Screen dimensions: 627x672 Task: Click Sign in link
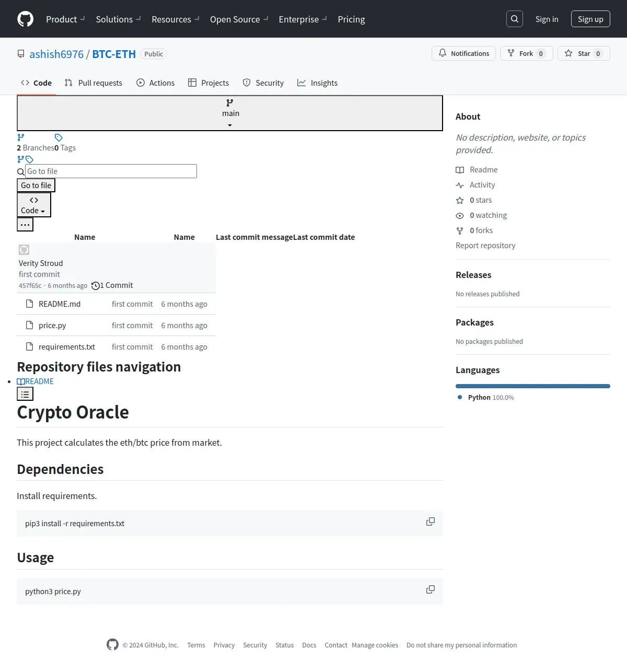pos(547,19)
